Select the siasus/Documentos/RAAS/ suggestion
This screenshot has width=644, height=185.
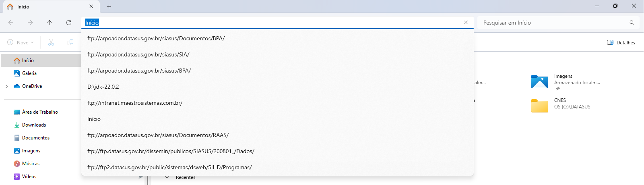pyautogui.click(x=277, y=135)
